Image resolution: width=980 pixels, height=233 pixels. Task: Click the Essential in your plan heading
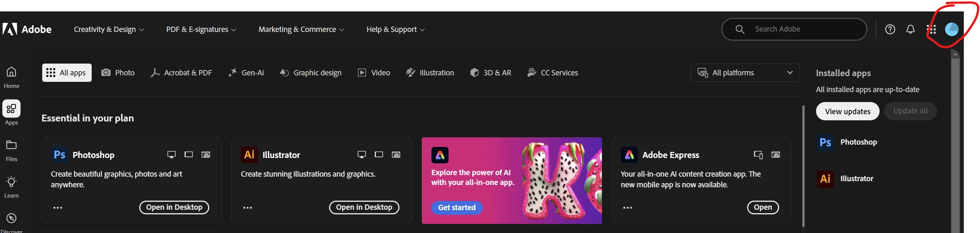point(87,118)
